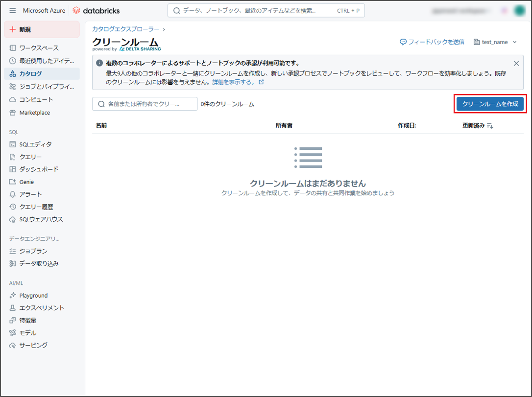Screen dimensions: 532x397
Task: Open the アラート bell icon
Action: tap(13, 194)
